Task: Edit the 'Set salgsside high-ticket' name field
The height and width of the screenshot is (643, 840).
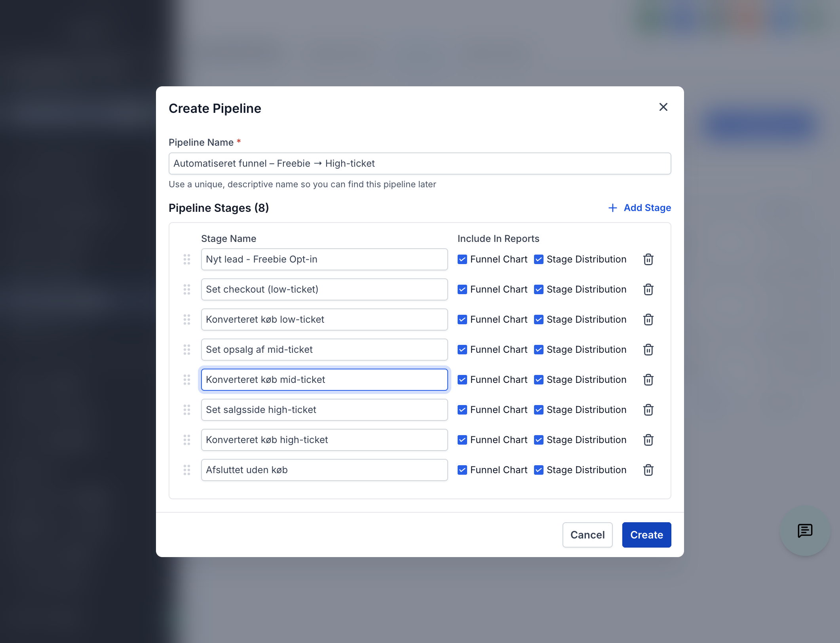Action: [324, 410]
